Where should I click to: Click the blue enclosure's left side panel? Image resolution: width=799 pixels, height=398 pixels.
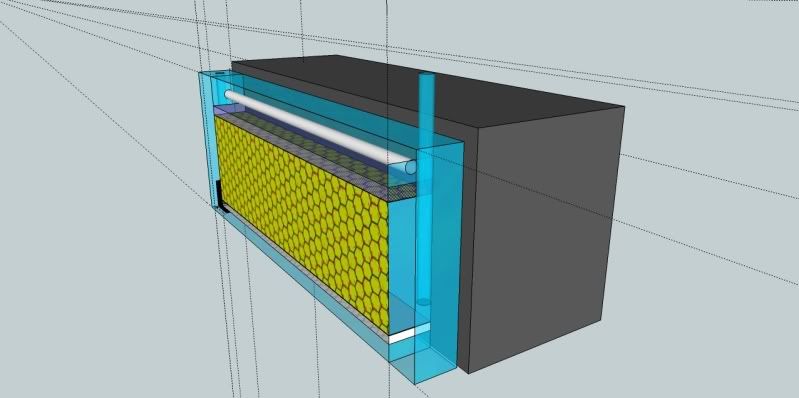click(x=206, y=139)
